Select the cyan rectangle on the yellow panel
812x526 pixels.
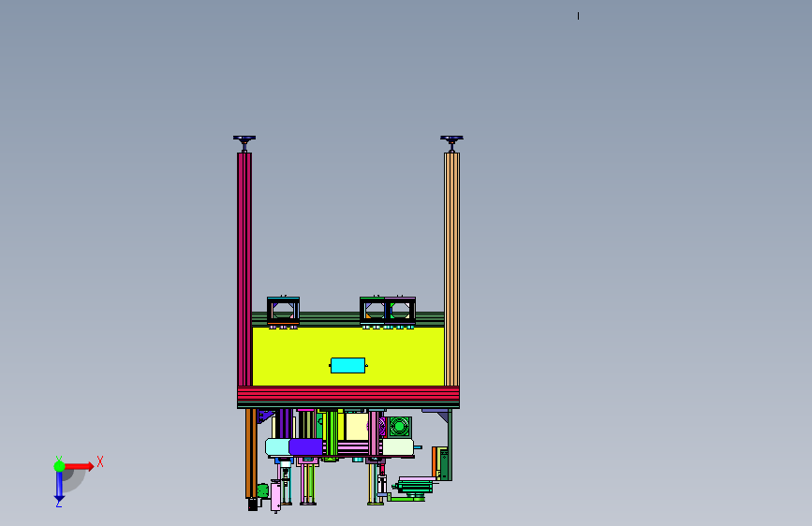click(x=348, y=366)
